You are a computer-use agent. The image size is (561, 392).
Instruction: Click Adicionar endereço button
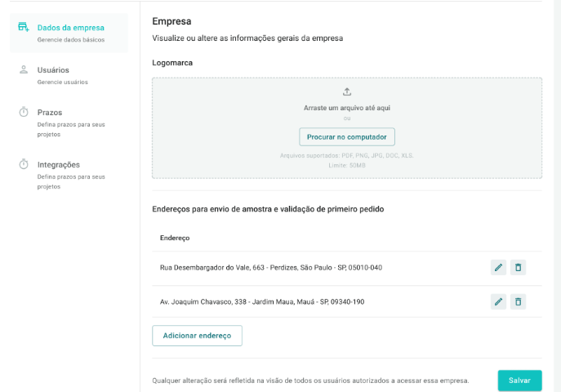click(x=197, y=336)
